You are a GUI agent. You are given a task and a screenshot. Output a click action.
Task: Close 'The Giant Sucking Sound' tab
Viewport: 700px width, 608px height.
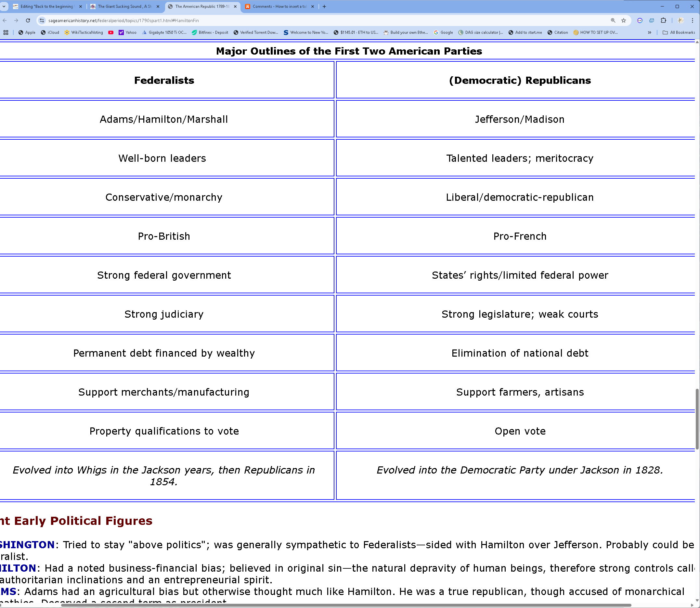tap(158, 6)
